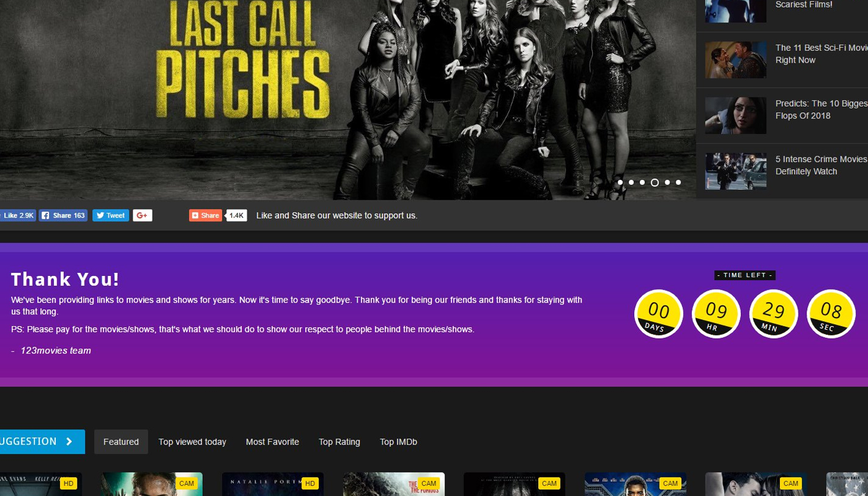868x496 pixels.
Task: Click the 123movies team signature
Action: 56,350
